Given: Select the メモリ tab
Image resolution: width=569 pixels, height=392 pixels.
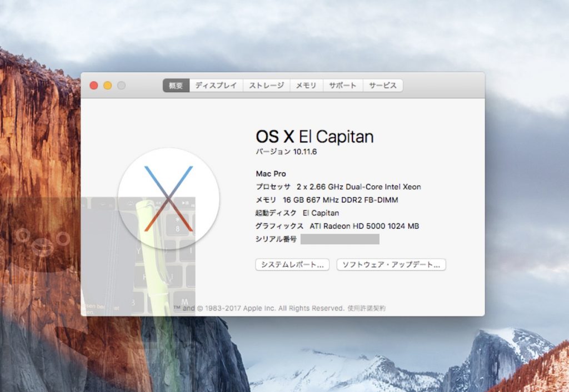Looking at the screenshot, I should [x=306, y=86].
